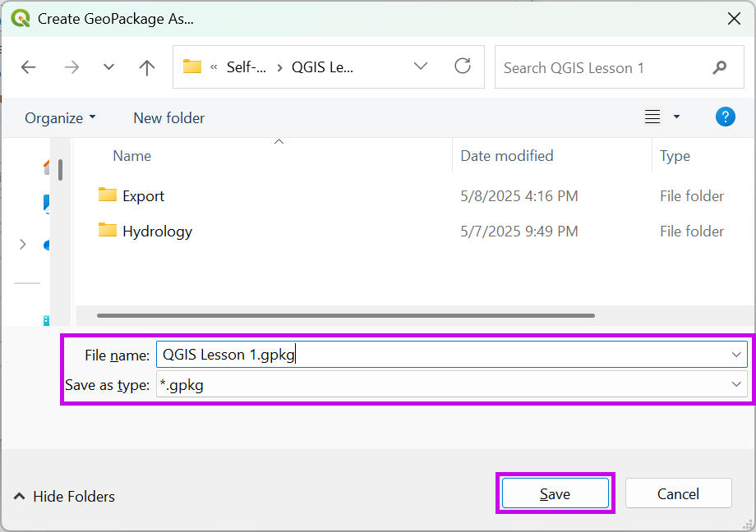Image resolution: width=756 pixels, height=532 pixels.
Task: Expand the address bar path history dropdown
Action: point(421,66)
